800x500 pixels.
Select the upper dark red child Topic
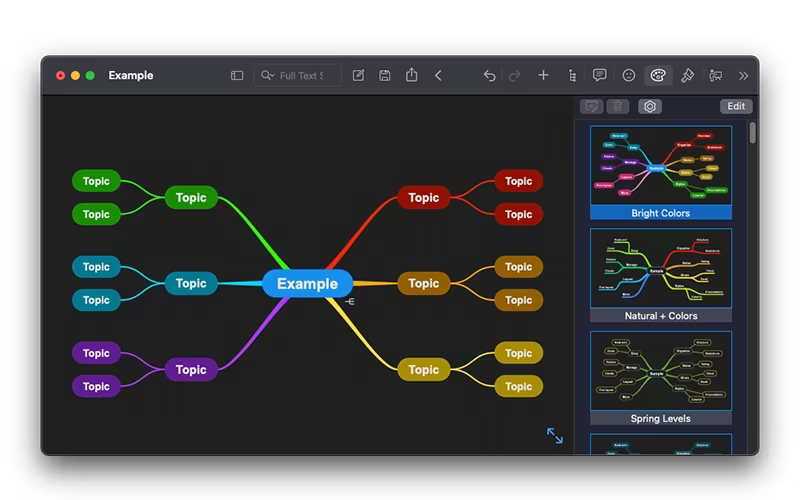click(x=518, y=181)
